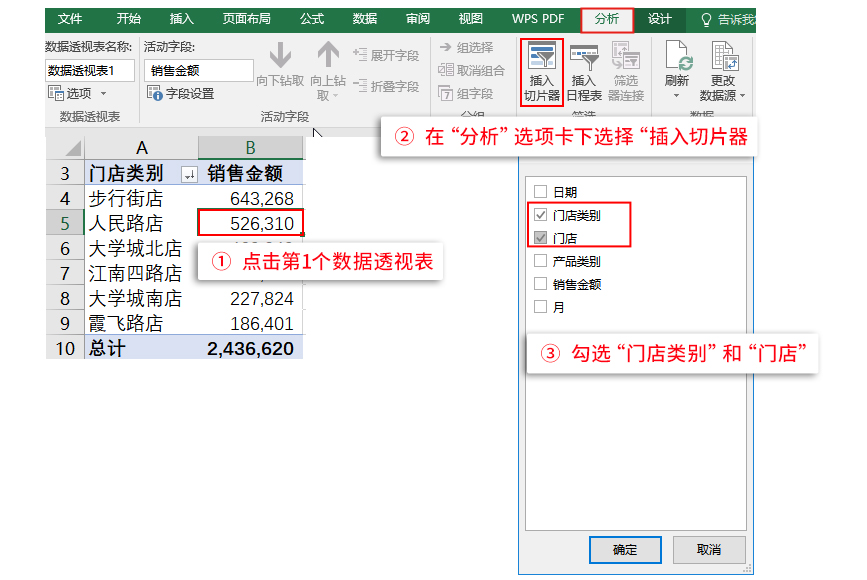Screen dimensions: 867x580
Task: Click Group Field (组字段)
Action: [466, 93]
